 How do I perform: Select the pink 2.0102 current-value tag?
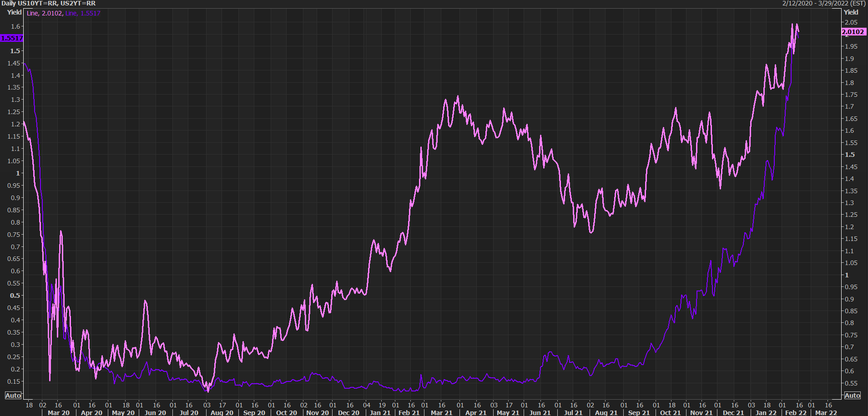point(853,32)
